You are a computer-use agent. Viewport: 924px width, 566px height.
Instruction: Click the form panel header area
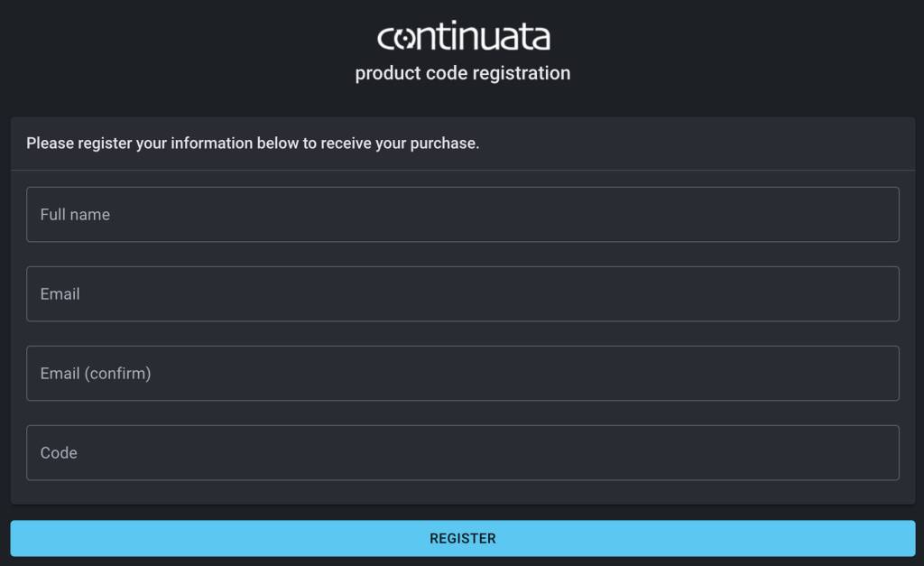coord(462,143)
